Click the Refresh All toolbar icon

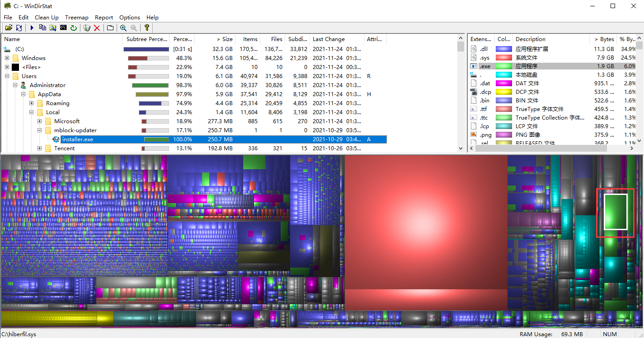click(x=19, y=28)
